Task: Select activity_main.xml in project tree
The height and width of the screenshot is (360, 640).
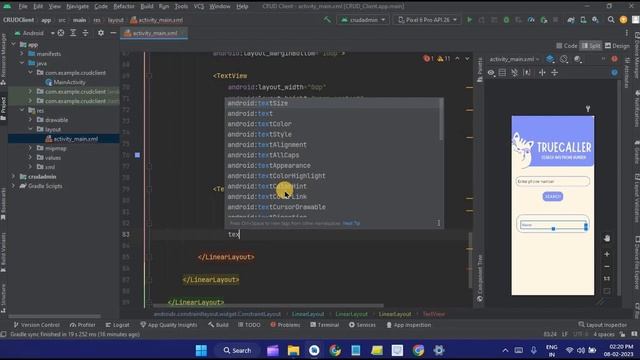Action: point(71,139)
